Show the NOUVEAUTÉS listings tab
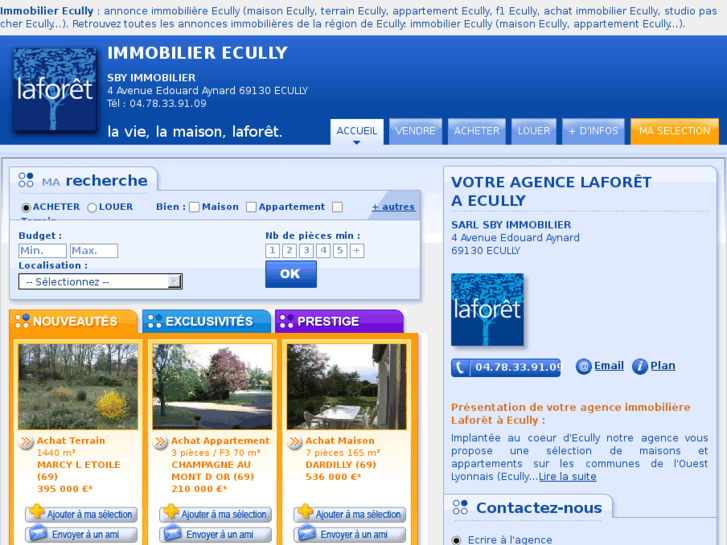Screen dimensions: 727x545 pyautogui.click(x=74, y=321)
